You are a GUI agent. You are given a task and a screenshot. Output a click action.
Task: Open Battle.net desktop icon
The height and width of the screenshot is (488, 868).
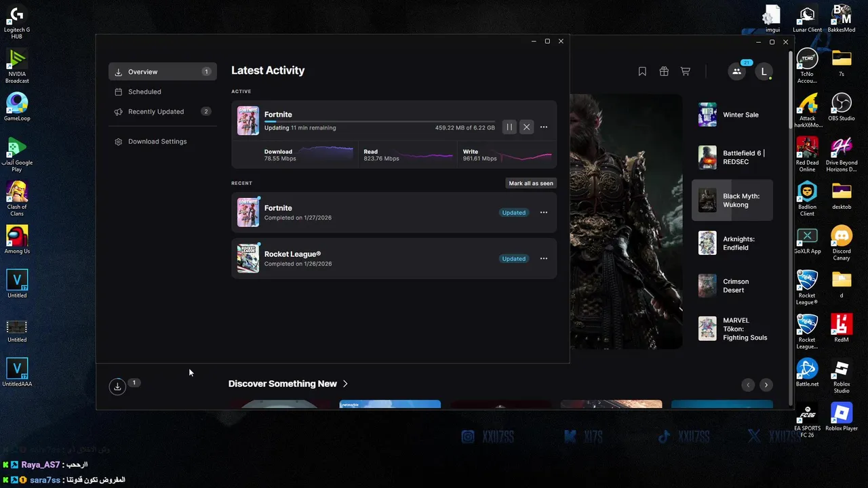pos(807,373)
